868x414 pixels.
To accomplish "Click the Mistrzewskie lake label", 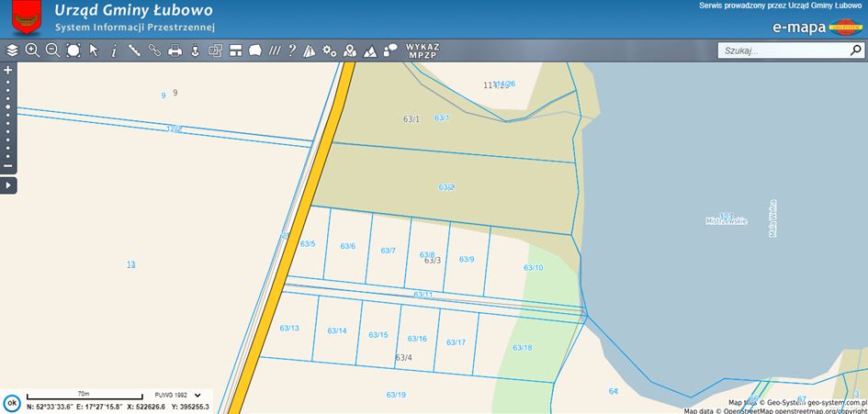I will coord(727,221).
